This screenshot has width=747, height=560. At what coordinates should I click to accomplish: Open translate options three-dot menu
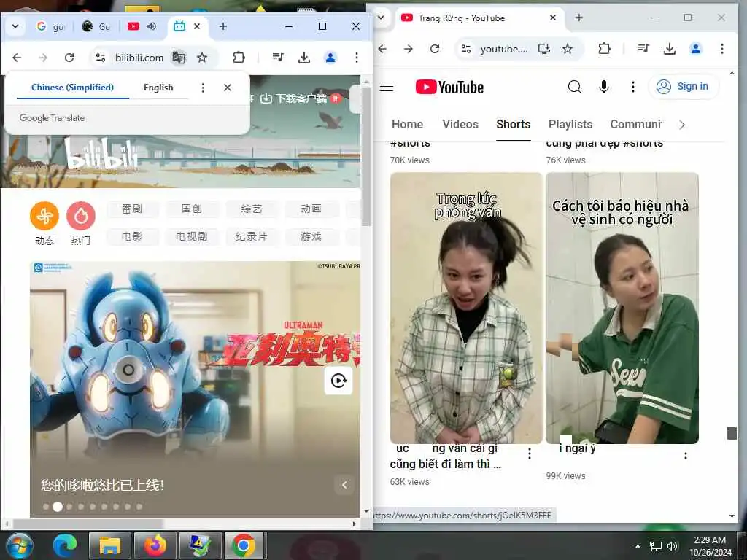(x=203, y=87)
